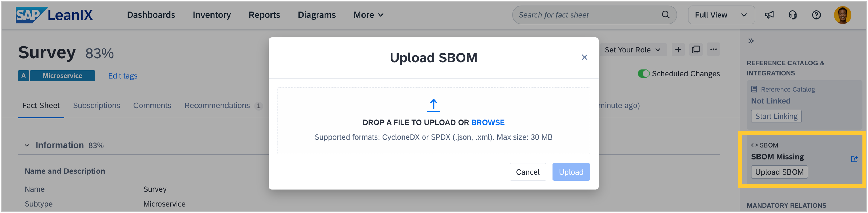
Task: Click the BROWSE link to choose file
Action: tap(488, 122)
